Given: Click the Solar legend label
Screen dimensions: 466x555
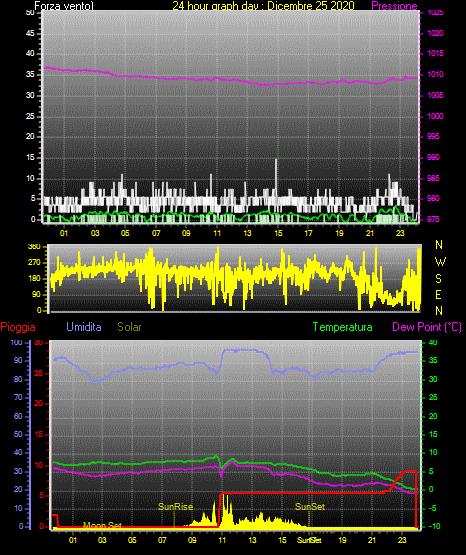Looking at the screenshot, I should coord(130,327).
